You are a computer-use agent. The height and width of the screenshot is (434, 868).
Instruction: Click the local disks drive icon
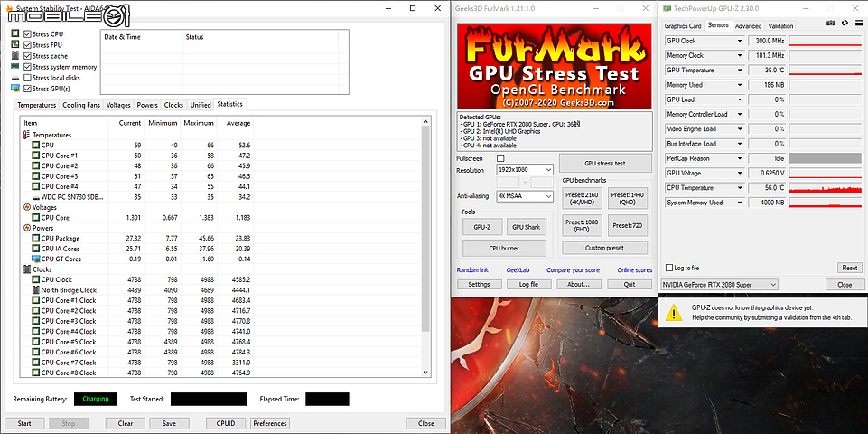click(x=15, y=78)
